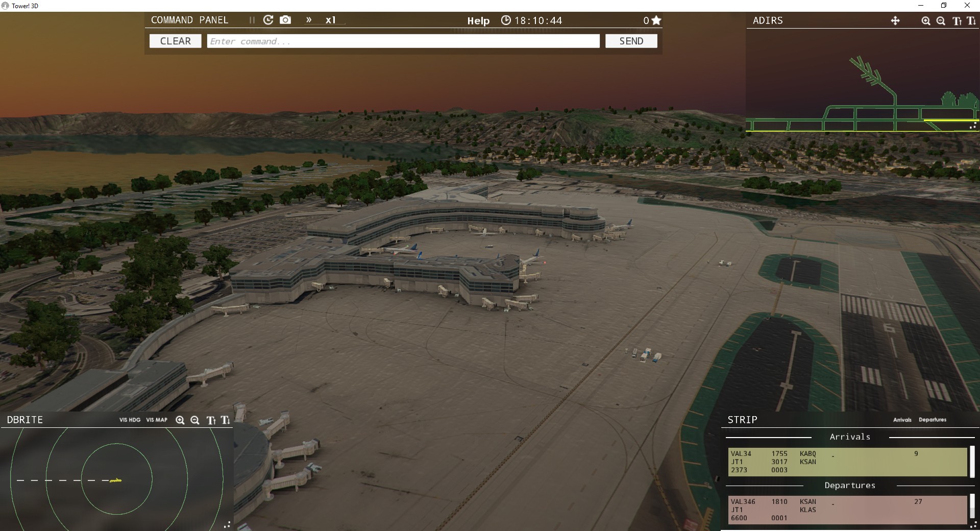The width and height of the screenshot is (980, 531).
Task: Click the ADIRS panel resize handle
Action: click(x=973, y=126)
